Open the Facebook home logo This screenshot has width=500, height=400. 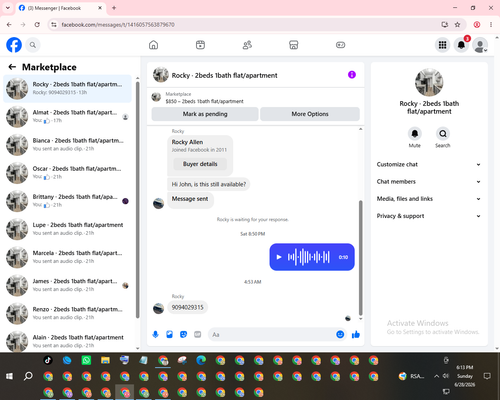pos(14,45)
